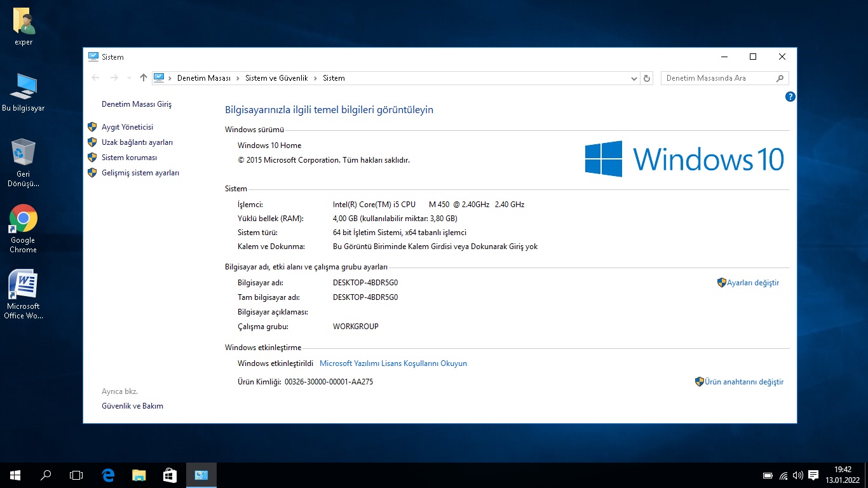This screenshot has height=488, width=868.
Task: Click the Sistem window title icon
Action: 93,57
